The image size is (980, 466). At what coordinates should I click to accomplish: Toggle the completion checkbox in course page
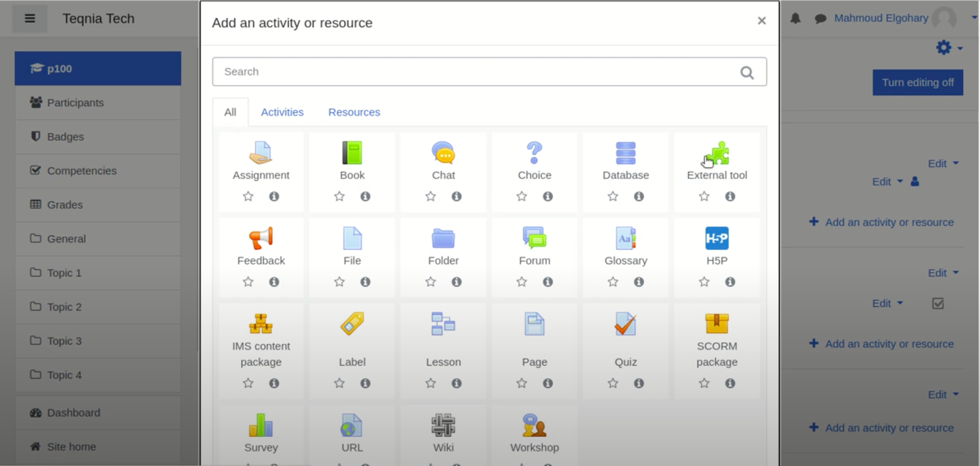[938, 303]
